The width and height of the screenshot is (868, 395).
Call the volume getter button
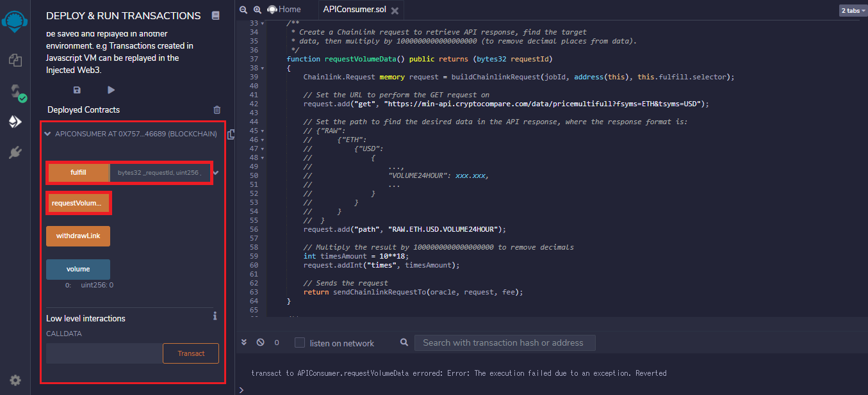(x=78, y=270)
